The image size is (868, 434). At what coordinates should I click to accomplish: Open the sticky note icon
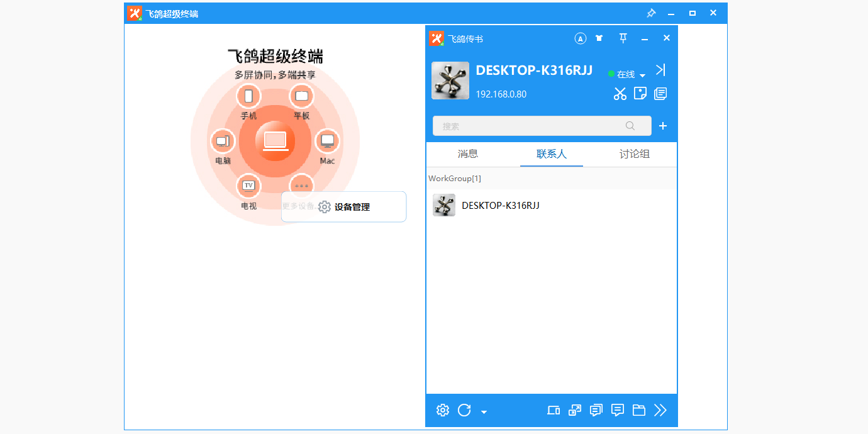[x=640, y=94]
